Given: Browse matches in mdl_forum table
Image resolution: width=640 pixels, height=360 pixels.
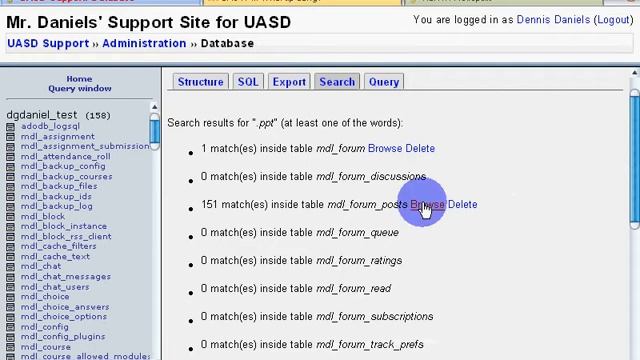Looking at the screenshot, I should click(x=385, y=149).
